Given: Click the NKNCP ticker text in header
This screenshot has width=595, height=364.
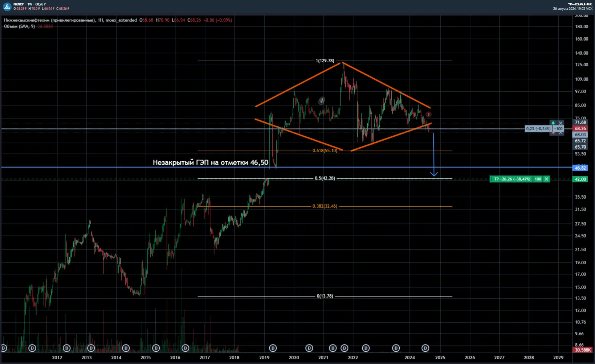Looking at the screenshot, I should point(19,4).
